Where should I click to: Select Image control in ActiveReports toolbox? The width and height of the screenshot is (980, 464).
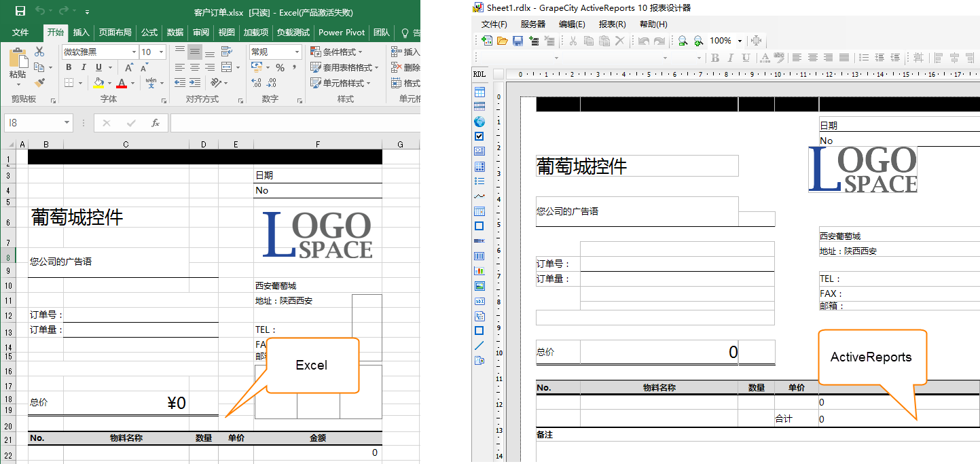pos(479,286)
